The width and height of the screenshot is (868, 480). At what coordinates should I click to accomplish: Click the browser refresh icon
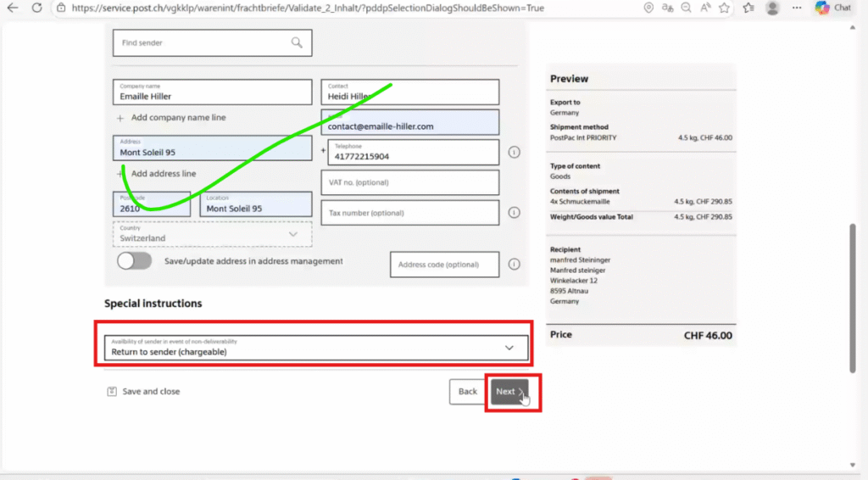pos(37,8)
